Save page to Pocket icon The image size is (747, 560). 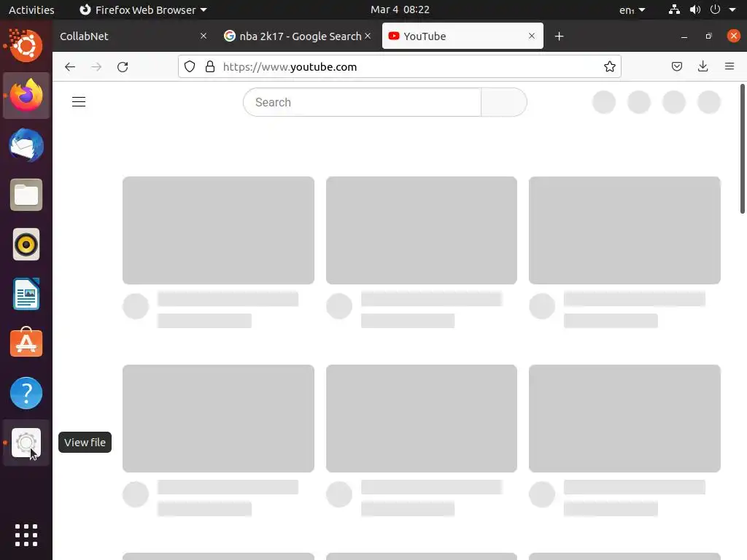point(677,66)
